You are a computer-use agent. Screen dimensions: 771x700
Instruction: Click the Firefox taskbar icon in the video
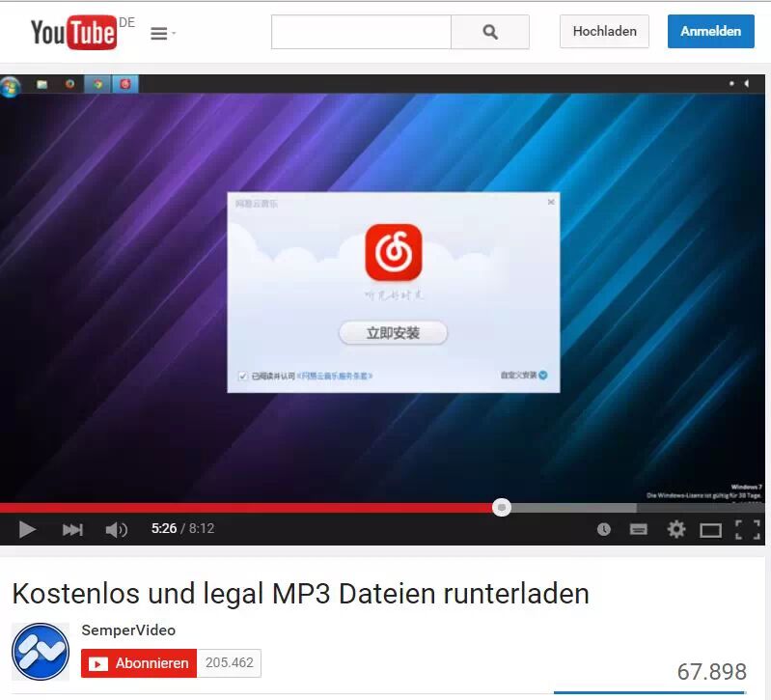[x=69, y=84]
